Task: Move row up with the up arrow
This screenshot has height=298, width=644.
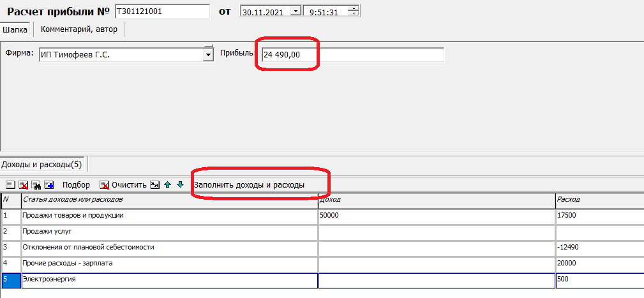Action: [x=167, y=185]
